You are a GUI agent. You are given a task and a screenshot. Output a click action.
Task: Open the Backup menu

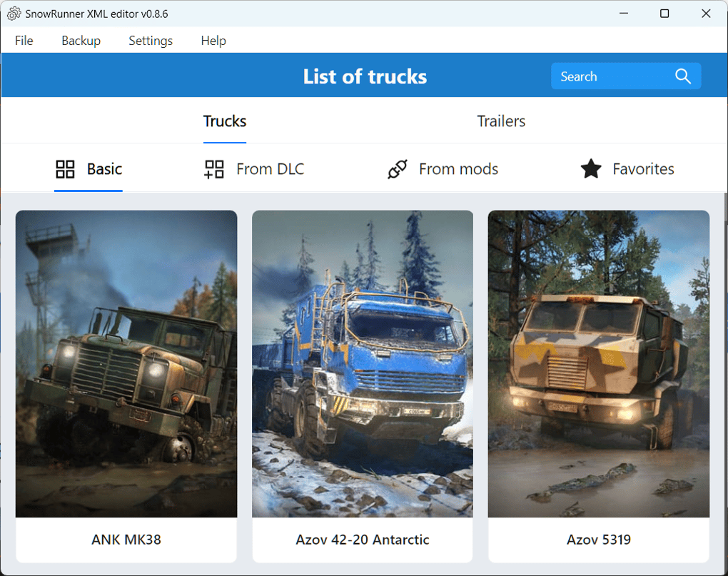coord(81,41)
